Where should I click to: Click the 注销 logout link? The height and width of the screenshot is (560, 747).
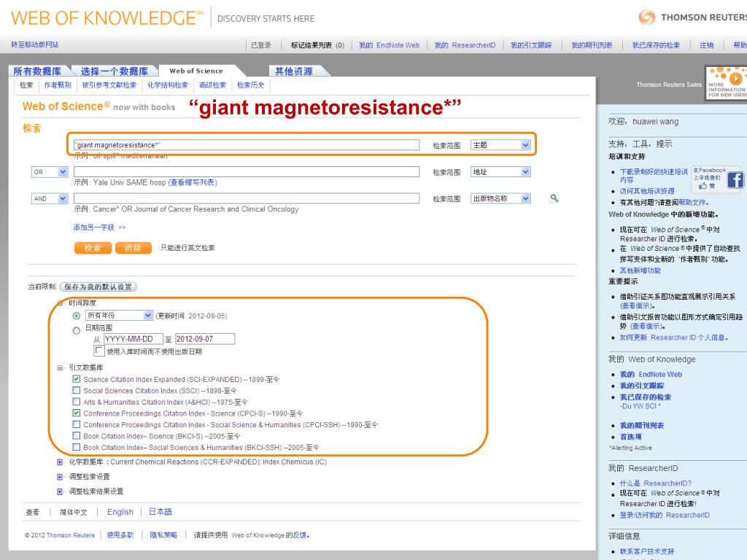pyautogui.click(x=706, y=45)
